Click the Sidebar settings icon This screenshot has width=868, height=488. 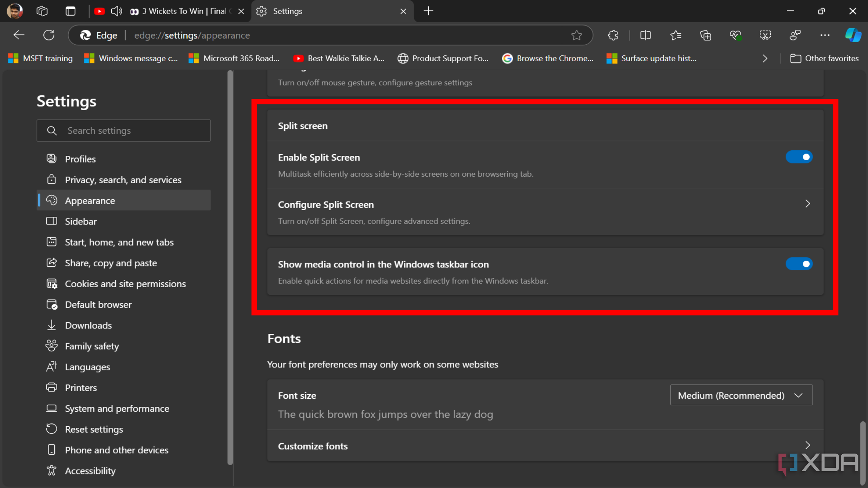[52, 221]
